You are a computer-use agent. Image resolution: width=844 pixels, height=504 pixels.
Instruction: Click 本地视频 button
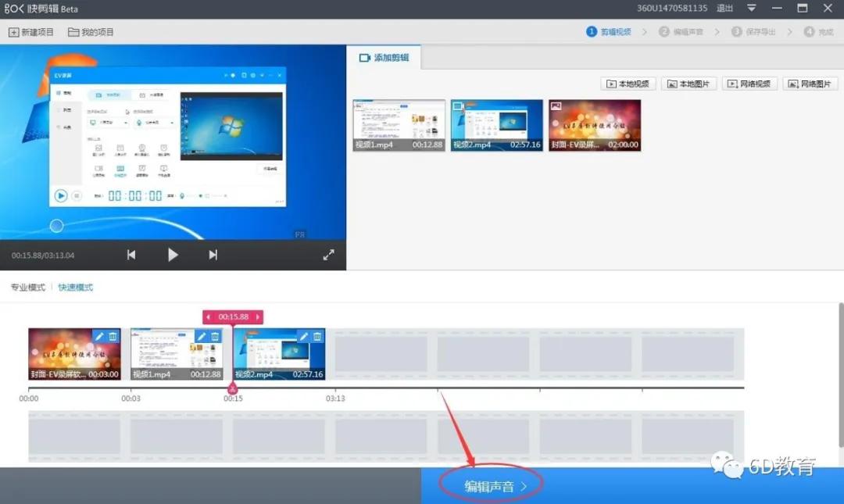click(x=628, y=84)
